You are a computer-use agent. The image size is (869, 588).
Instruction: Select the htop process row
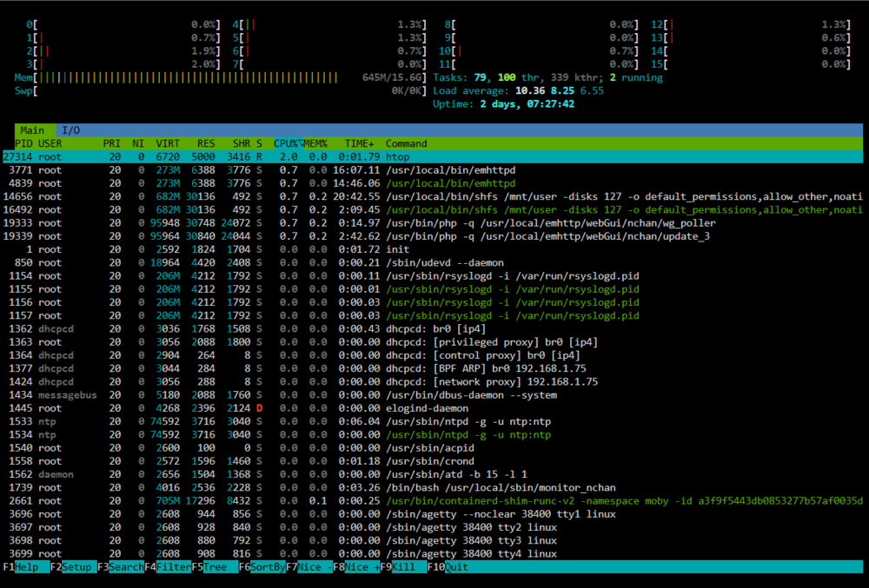pos(432,156)
